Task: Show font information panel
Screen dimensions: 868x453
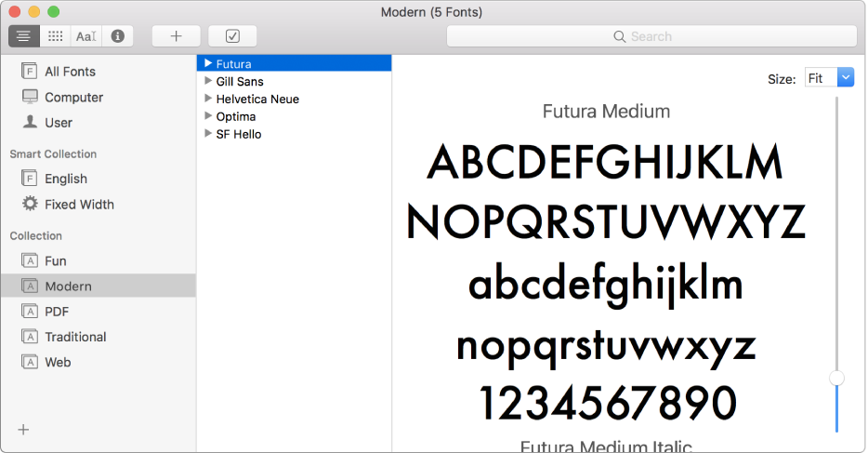Action: click(x=117, y=36)
